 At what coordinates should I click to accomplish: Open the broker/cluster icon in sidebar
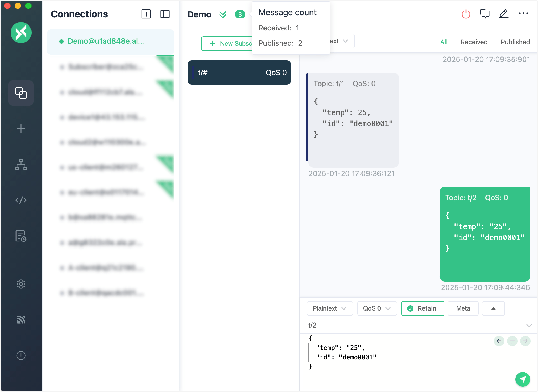pyautogui.click(x=21, y=165)
